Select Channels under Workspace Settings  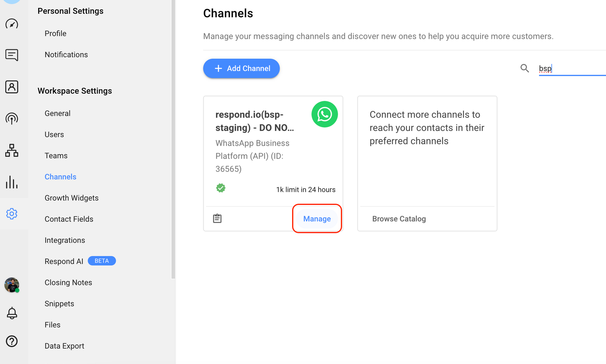pos(60,176)
